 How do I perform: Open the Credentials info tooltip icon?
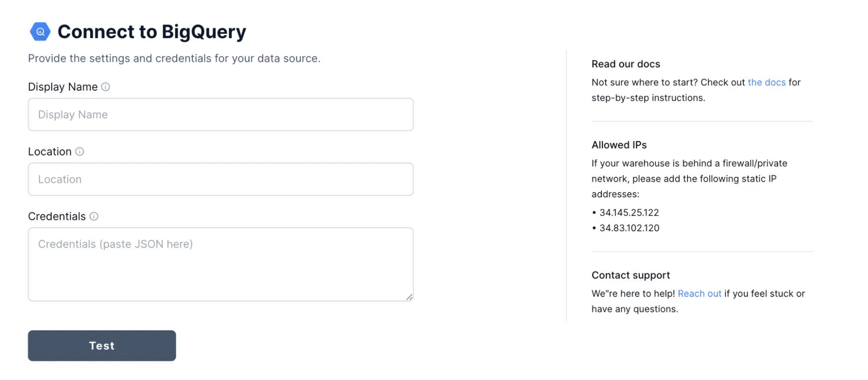pos(94,216)
